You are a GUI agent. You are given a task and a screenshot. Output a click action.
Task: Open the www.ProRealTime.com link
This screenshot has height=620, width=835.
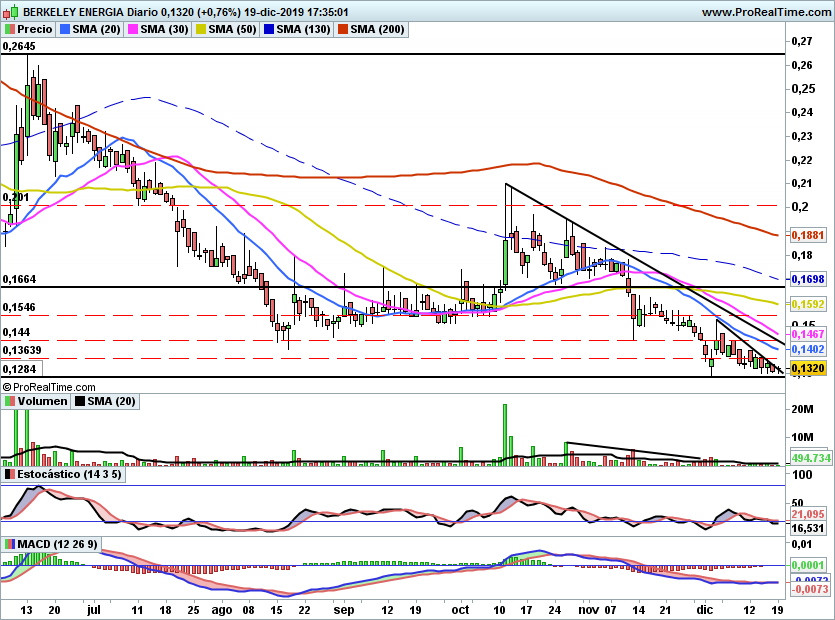coord(765,12)
